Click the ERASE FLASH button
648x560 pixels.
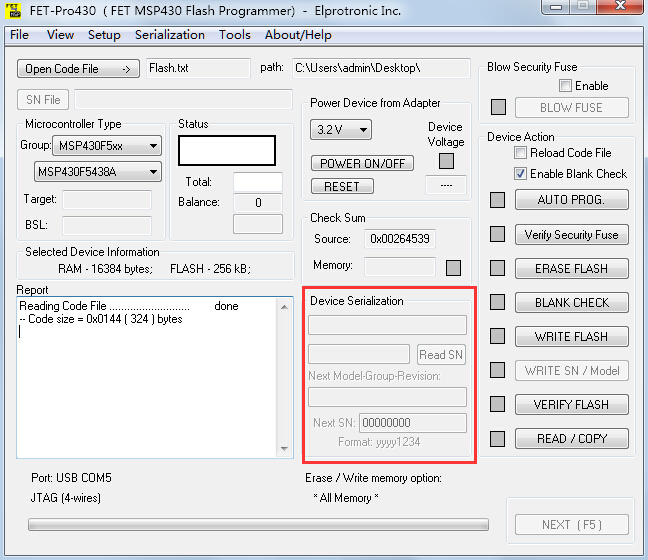coord(572,268)
